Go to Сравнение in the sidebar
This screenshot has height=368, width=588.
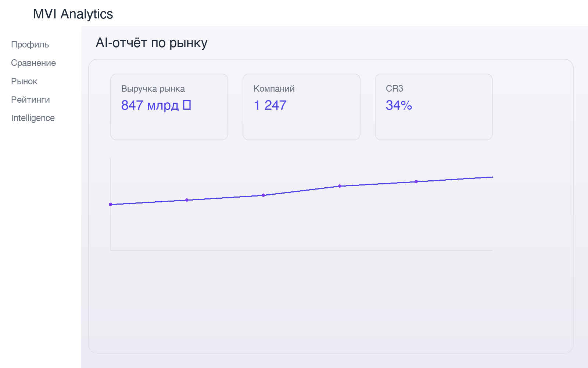pos(33,63)
